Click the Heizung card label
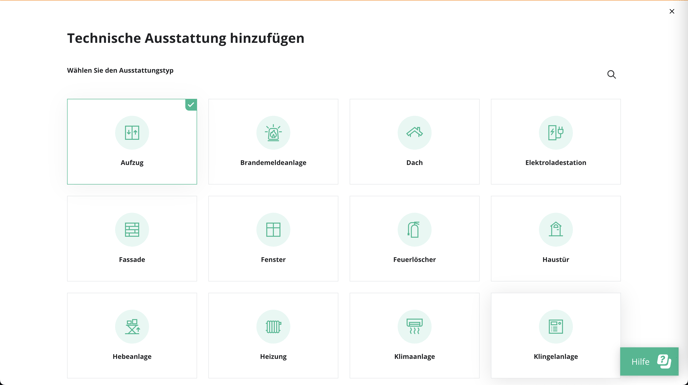This screenshot has height=385, width=688. point(273,356)
